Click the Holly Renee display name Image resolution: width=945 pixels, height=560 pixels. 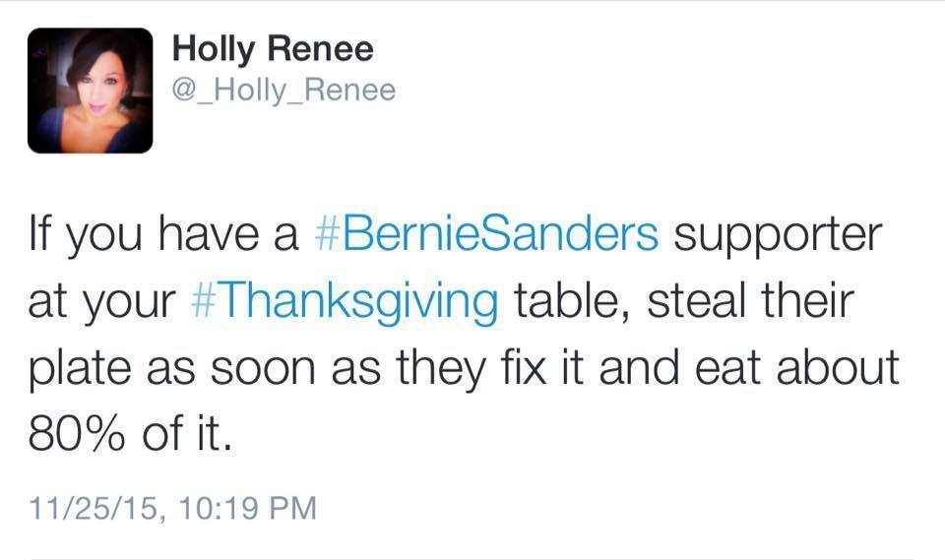click(273, 49)
